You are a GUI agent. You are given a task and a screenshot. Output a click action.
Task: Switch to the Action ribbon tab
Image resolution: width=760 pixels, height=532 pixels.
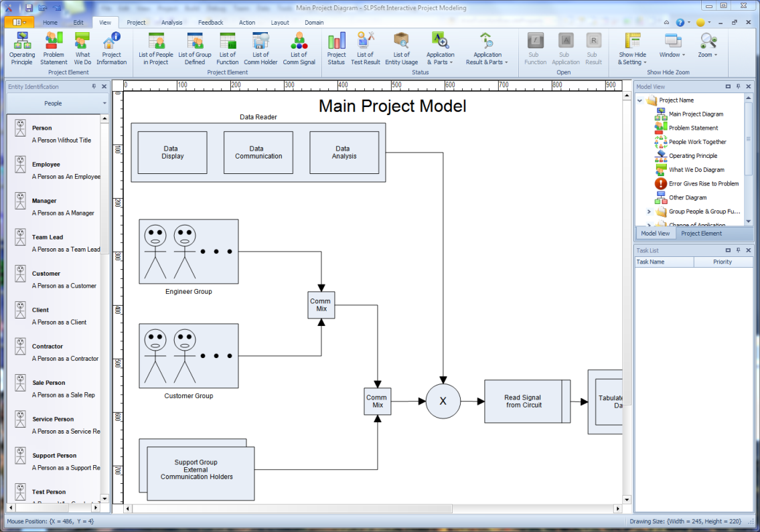click(246, 22)
